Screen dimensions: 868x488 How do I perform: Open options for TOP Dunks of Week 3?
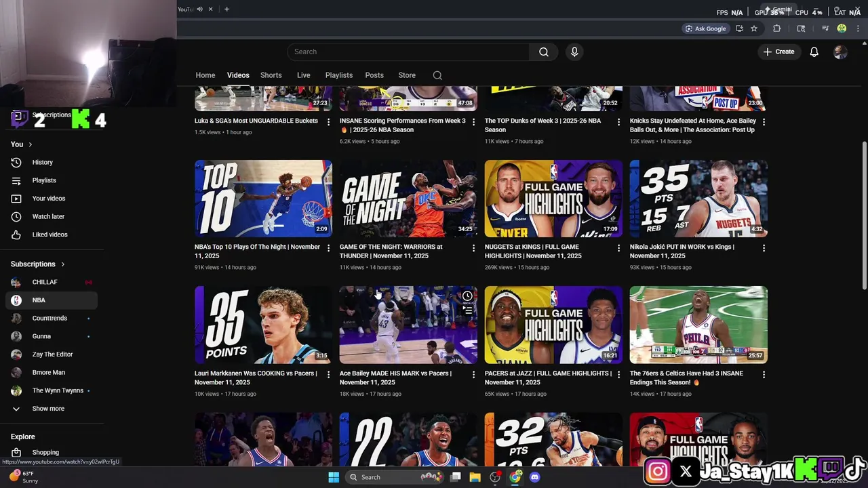coord(618,122)
